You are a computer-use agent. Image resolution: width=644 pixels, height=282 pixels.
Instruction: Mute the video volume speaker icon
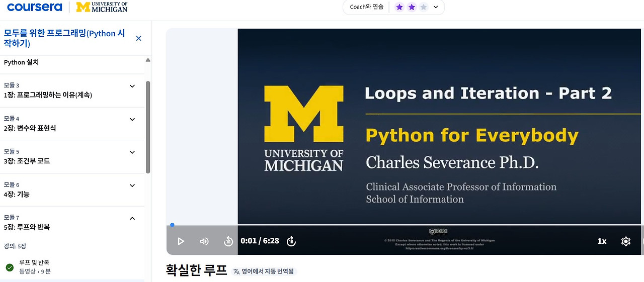pos(204,241)
